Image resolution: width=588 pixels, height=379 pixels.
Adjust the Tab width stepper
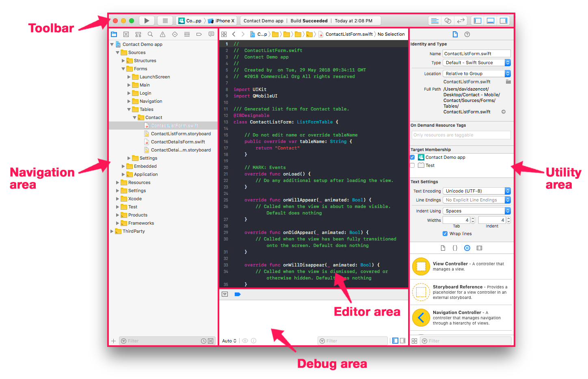pos(473,220)
